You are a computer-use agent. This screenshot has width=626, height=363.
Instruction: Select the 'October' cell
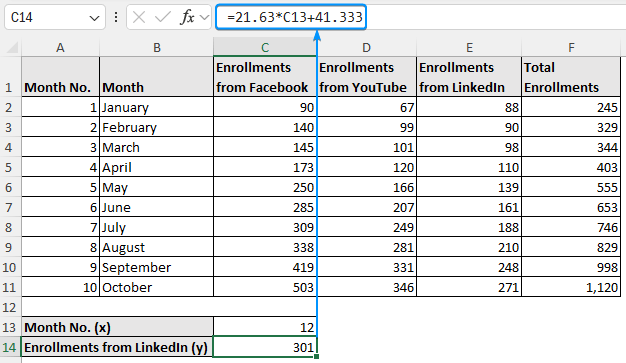[156, 287]
